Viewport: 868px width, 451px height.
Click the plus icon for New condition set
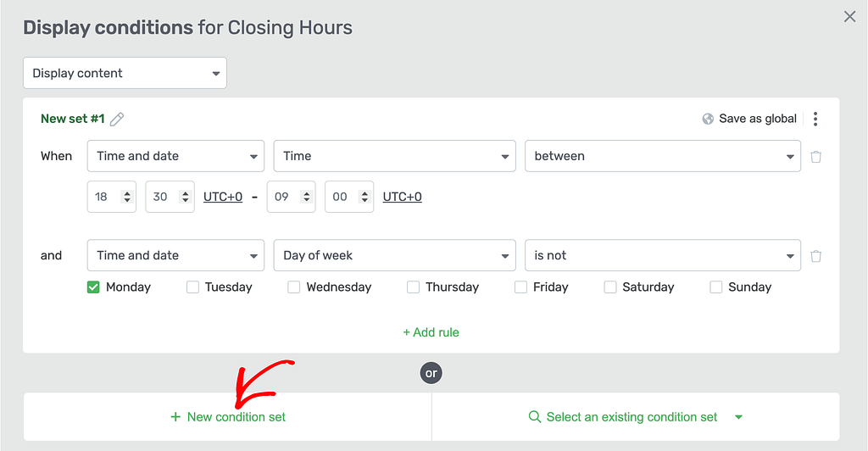175,417
